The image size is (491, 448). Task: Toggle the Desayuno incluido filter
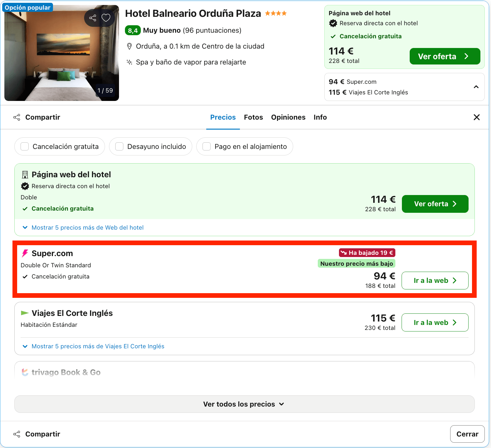[119, 146]
